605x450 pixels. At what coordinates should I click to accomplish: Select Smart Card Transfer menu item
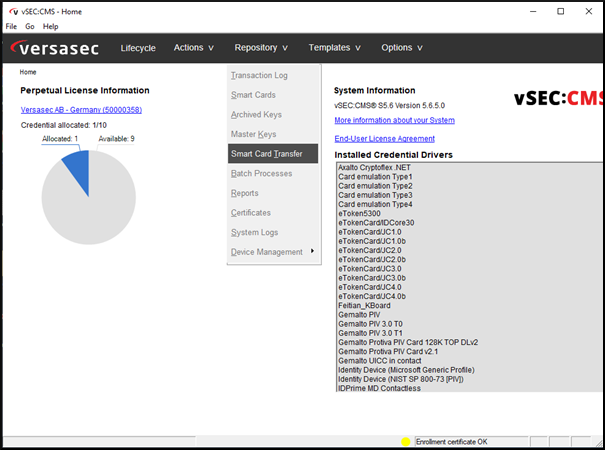(x=273, y=154)
